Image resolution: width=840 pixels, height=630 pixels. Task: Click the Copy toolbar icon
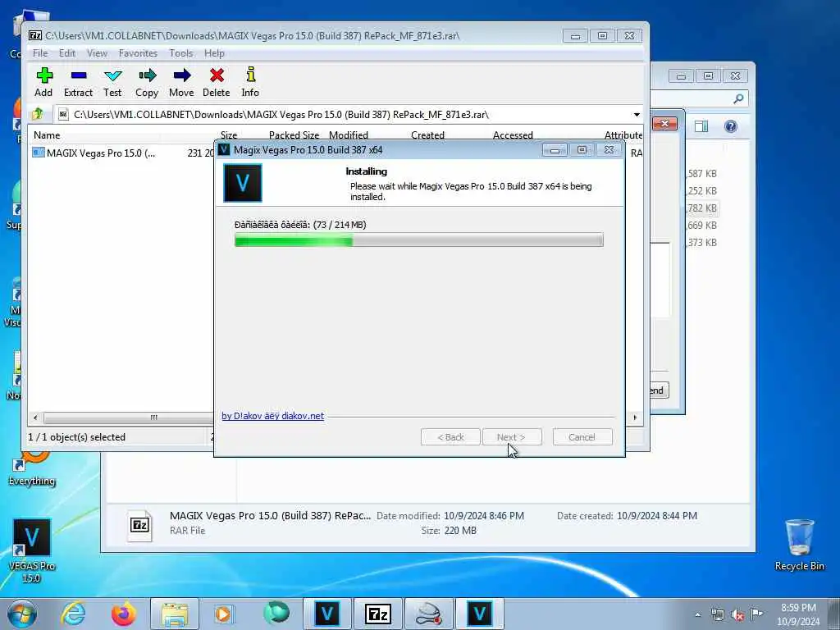tap(147, 82)
